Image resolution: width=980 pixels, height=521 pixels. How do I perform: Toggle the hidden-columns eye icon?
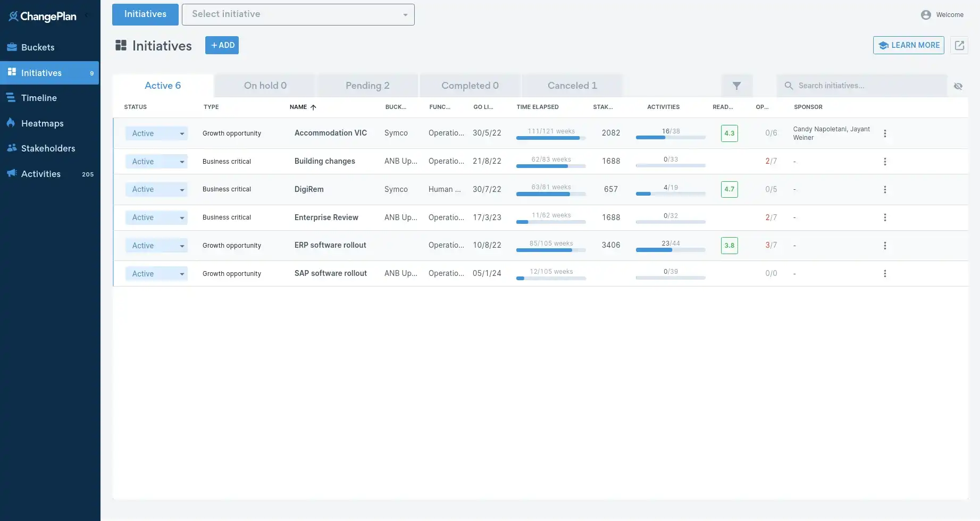tap(958, 86)
